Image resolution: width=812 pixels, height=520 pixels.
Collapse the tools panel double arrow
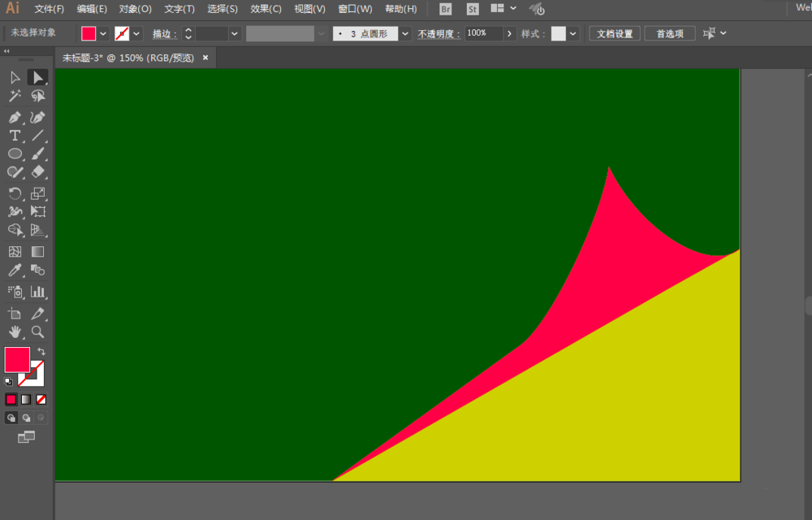[x=6, y=51]
